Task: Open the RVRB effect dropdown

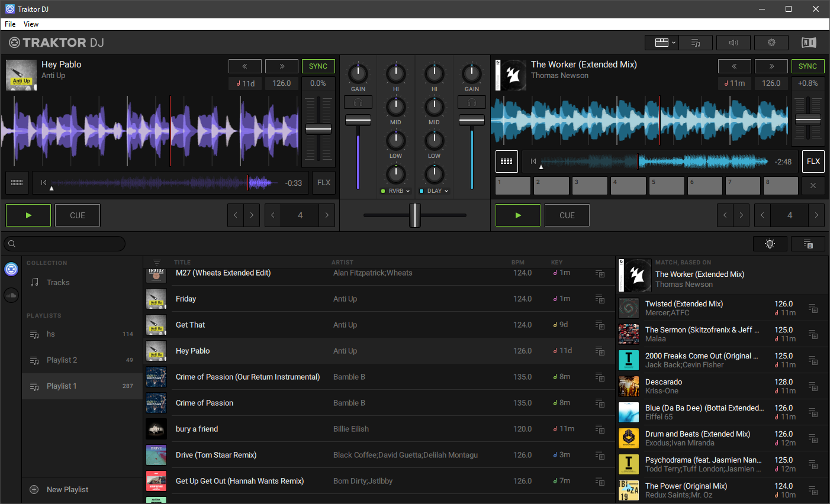Action: pyautogui.click(x=396, y=191)
